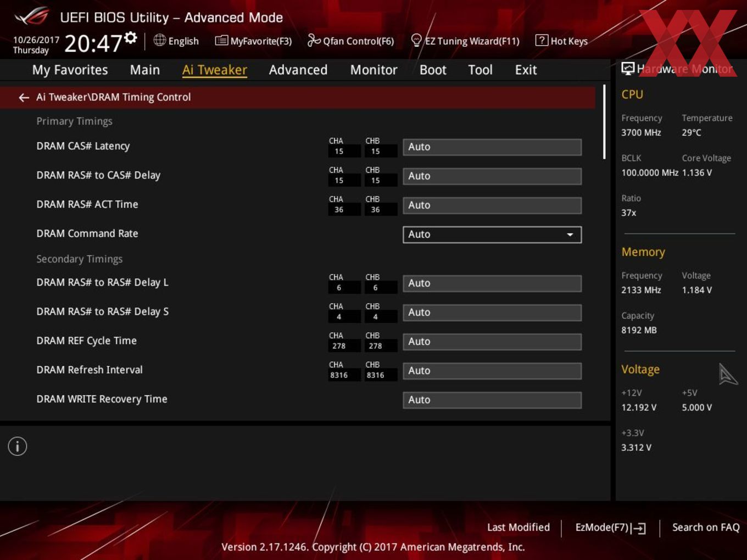747x560 pixels.
Task: Click the CHA 8316 refresh interval value
Action: tap(344, 375)
